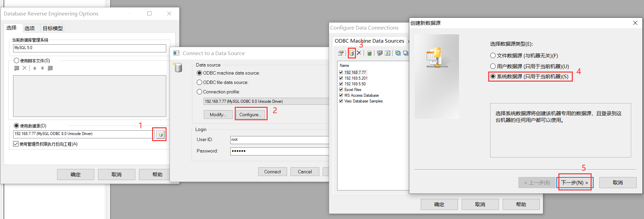
Task: Click the ODBC administrator server icon
Action: (x=379, y=53)
